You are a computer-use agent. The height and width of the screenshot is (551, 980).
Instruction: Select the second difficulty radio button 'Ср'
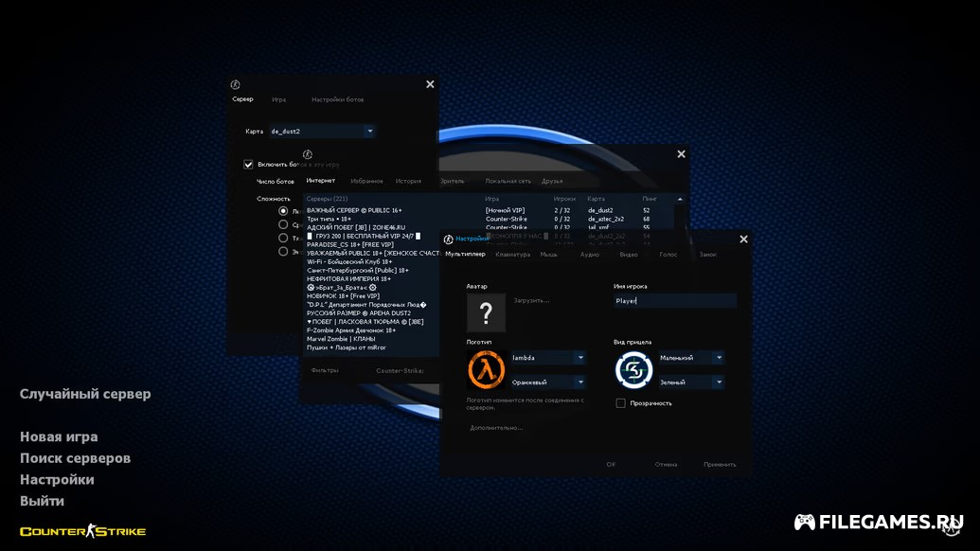tap(283, 224)
